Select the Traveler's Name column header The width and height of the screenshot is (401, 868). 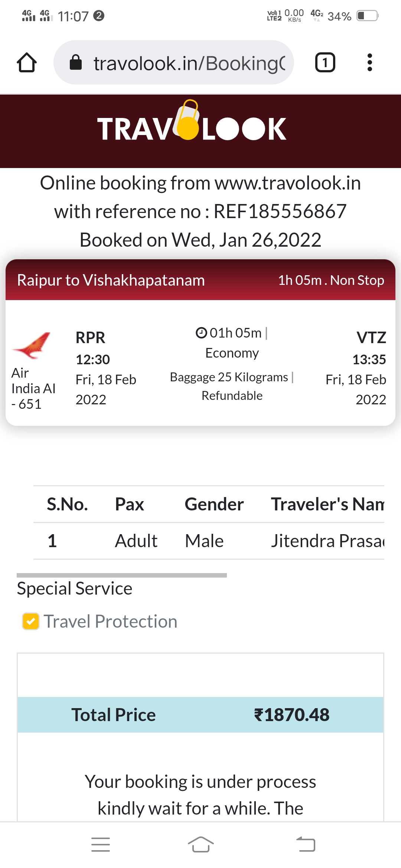327,504
